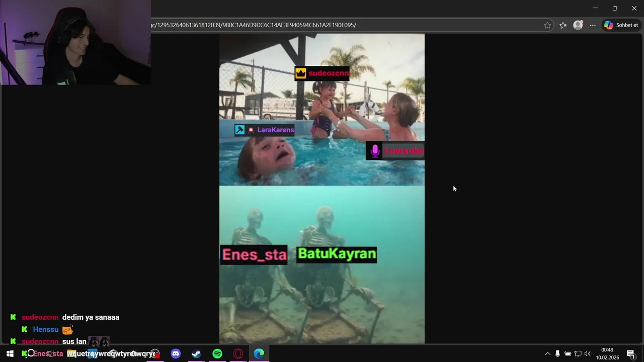644x362 pixels.
Task: Click the Henssu username in chat
Action: point(46,329)
